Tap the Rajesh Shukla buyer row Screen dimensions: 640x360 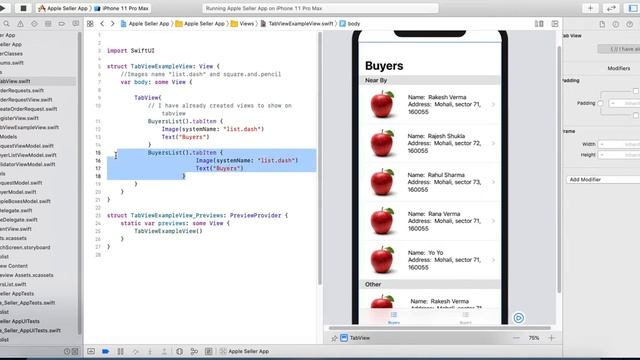pos(429,143)
